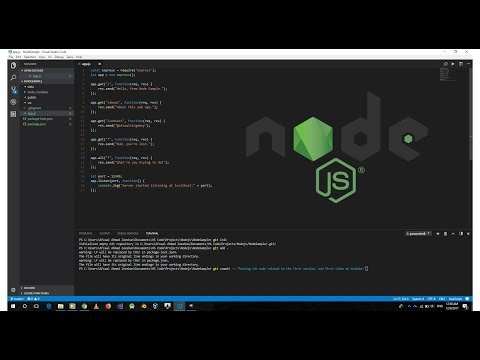Screen dimensions: 480x360
Task: Open the Source Control view icon
Action: [13, 90]
